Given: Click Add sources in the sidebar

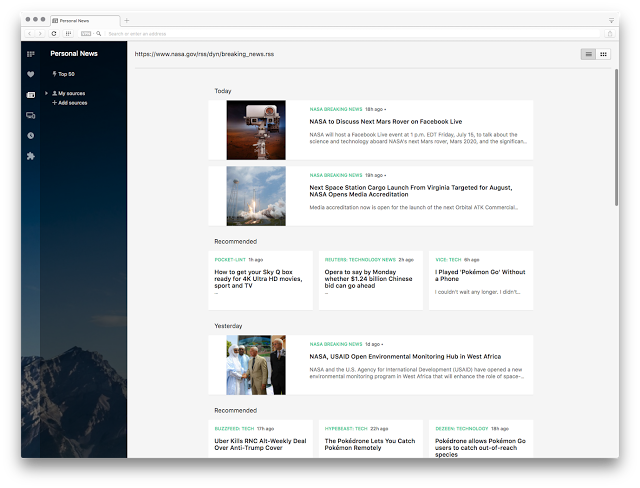Looking at the screenshot, I should [73, 103].
